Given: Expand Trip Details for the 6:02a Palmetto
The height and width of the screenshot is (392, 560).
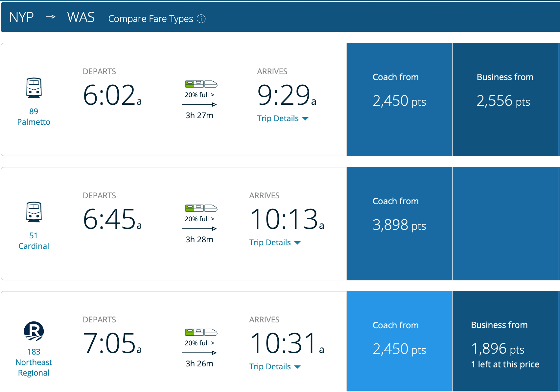Looking at the screenshot, I should coord(283,119).
